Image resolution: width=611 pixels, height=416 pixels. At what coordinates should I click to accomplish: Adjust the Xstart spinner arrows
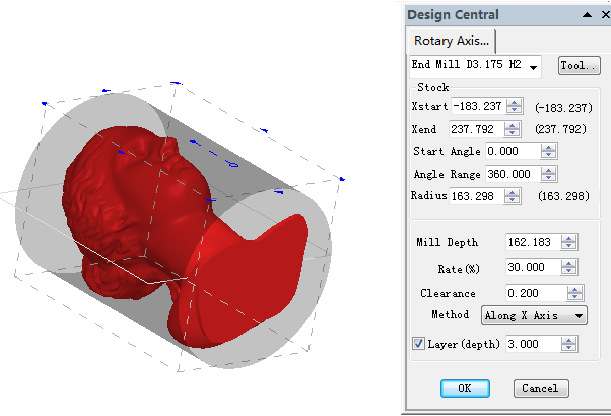[x=514, y=106]
